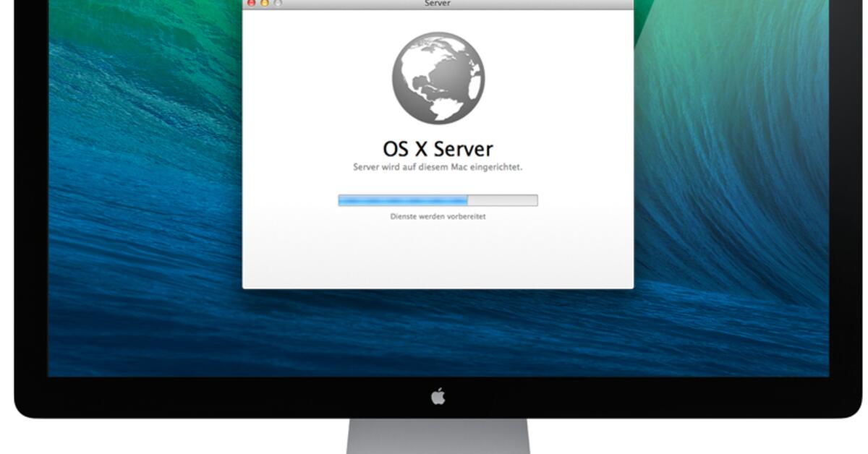Screen dimensions: 868x454
Task: Click the empty white area below the progress bar
Action: pos(438,253)
